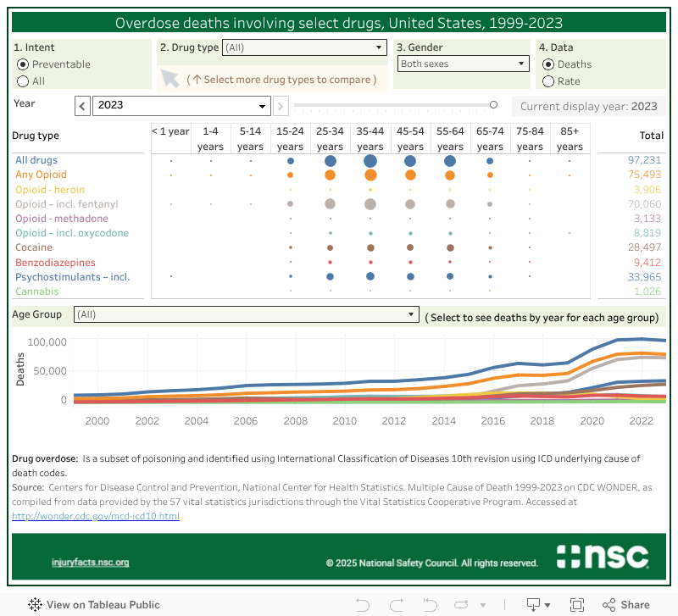The width and height of the screenshot is (678, 616).
Task: Click the 25-34 years All drugs bubble
Action: (330, 161)
